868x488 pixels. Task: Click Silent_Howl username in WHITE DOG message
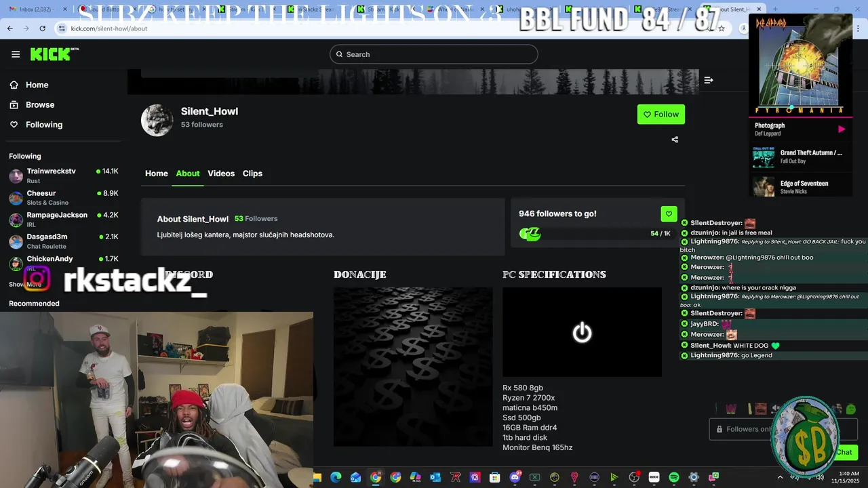(710, 346)
